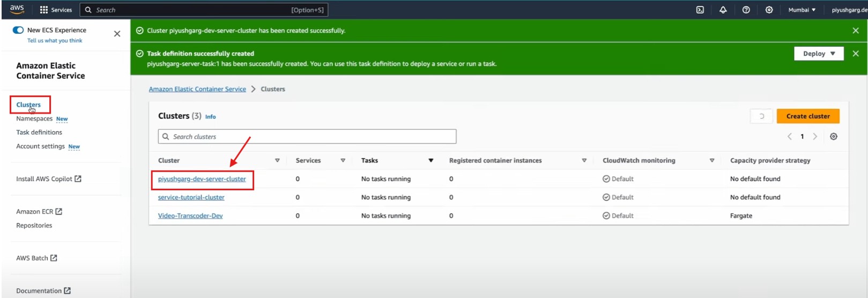868x298 pixels.
Task: Open the clusters table preferences gear
Action: click(x=833, y=137)
